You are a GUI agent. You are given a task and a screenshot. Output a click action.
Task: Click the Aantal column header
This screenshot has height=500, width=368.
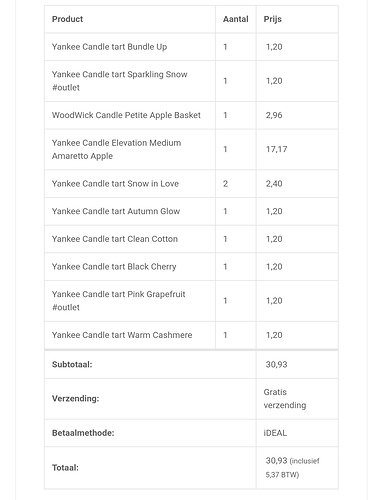click(x=236, y=19)
